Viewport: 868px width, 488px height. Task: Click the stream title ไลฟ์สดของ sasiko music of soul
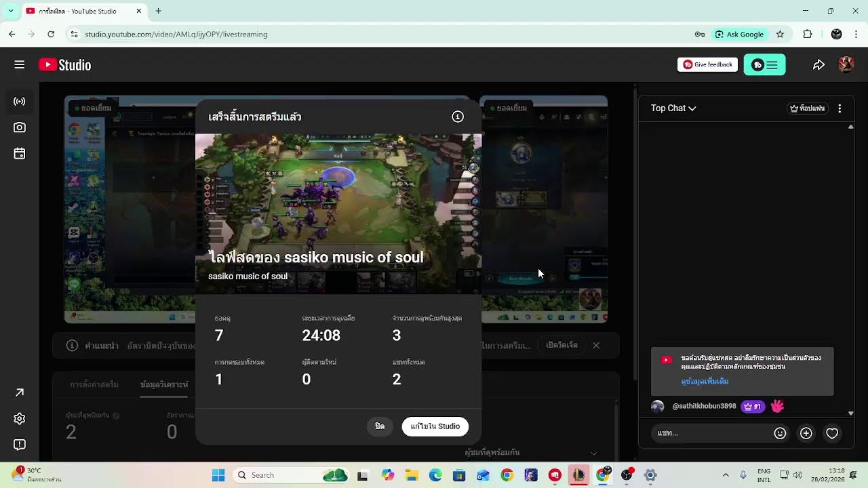[316, 258]
